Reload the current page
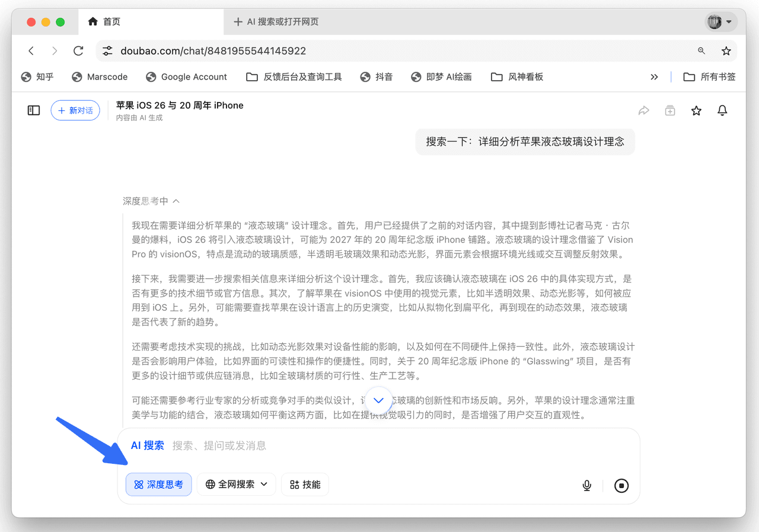The height and width of the screenshot is (532, 759). (78, 51)
